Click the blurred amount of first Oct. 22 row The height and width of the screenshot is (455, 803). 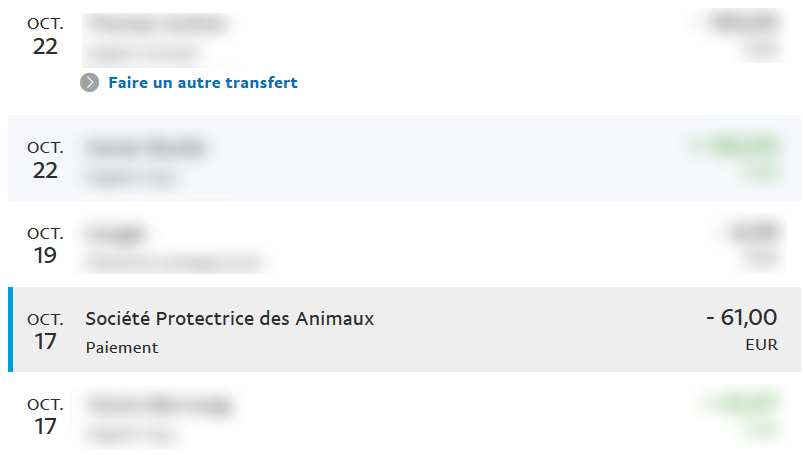(745, 23)
